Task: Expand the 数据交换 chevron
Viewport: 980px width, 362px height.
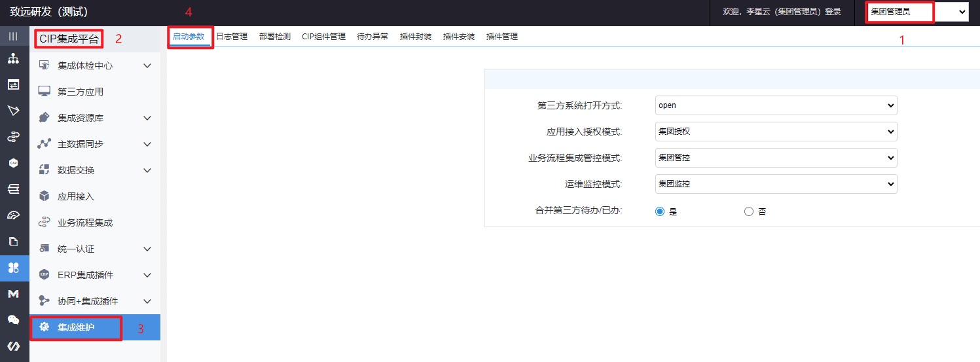Action: pyautogui.click(x=147, y=170)
